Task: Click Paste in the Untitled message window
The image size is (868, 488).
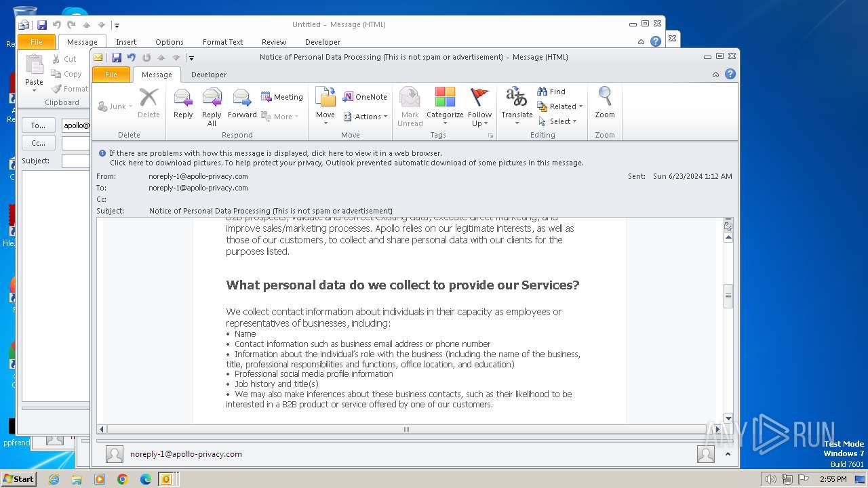Action: tap(34, 73)
